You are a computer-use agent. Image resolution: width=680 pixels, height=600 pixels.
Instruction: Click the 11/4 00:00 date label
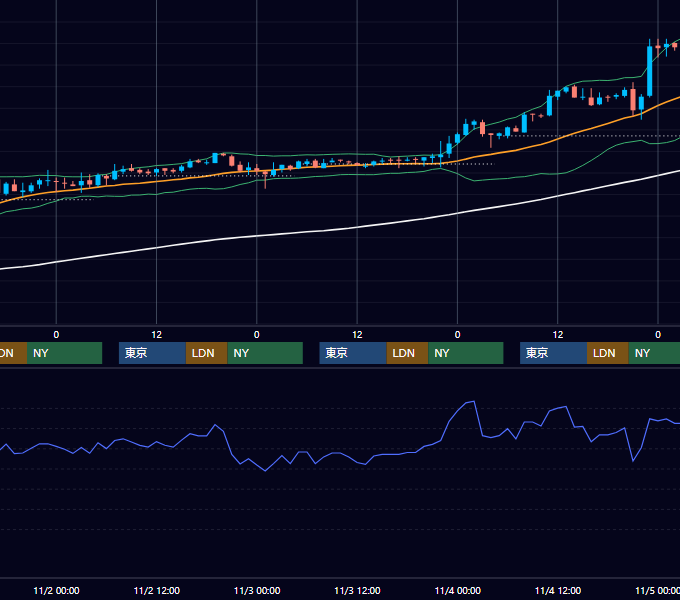tap(458, 590)
